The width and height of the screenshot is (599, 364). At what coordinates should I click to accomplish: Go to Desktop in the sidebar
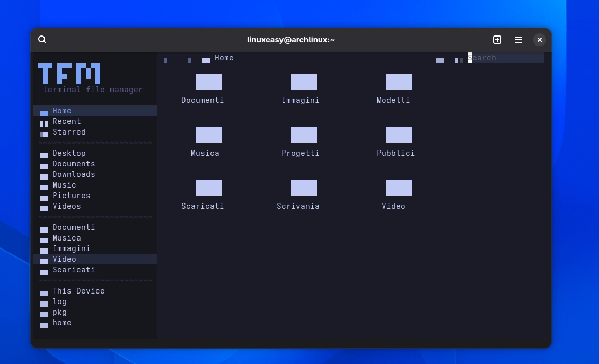coord(95,153)
